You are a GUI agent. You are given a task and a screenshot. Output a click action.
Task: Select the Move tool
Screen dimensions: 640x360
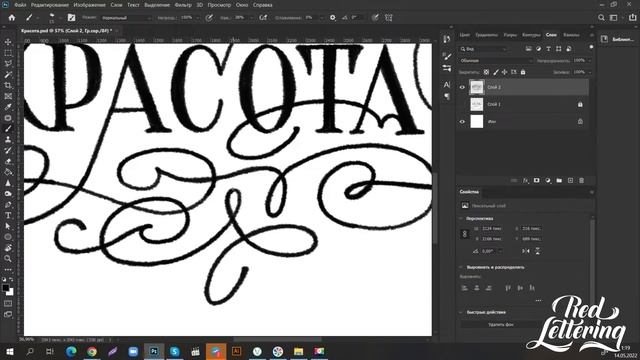(8, 42)
